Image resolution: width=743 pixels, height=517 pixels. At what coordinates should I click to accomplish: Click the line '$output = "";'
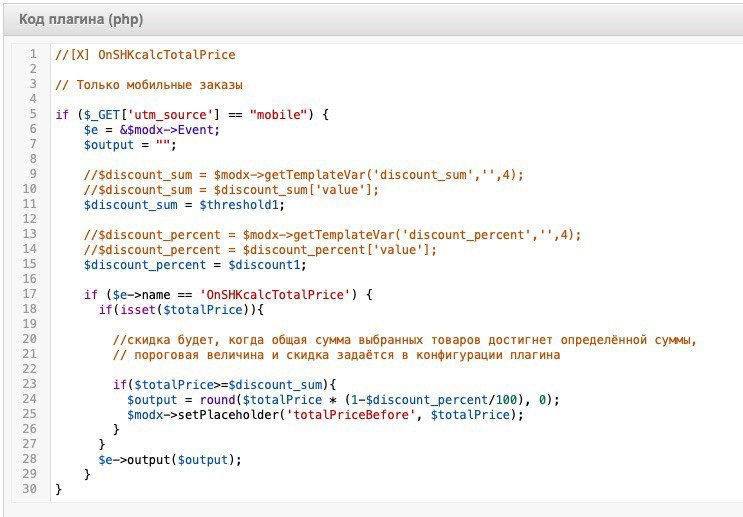pyautogui.click(x=130, y=145)
